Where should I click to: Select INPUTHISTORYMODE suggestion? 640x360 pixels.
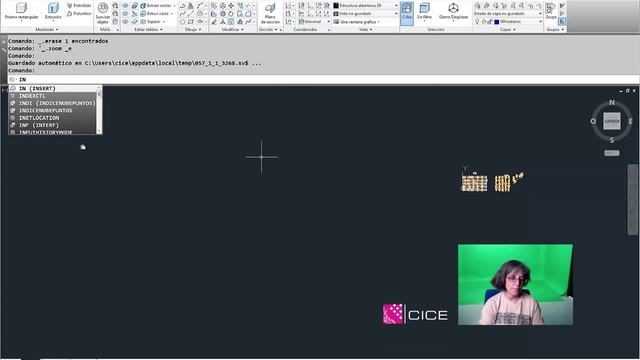pyautogui.click(x=52, y=132)
